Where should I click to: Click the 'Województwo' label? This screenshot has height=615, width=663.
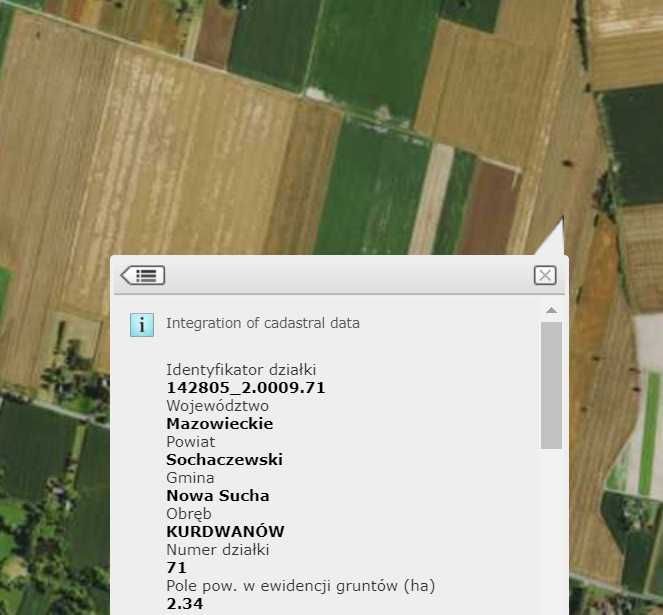point(217,406)
